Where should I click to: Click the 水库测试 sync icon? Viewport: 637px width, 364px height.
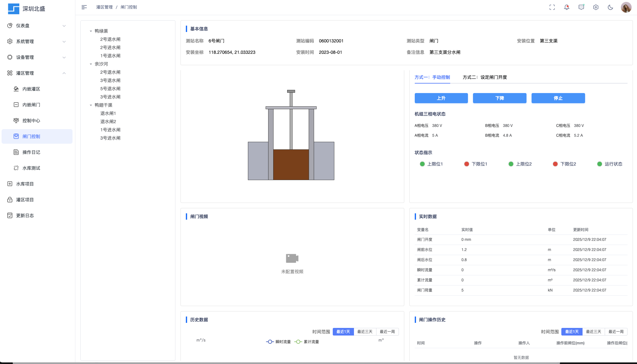(16, 168)
